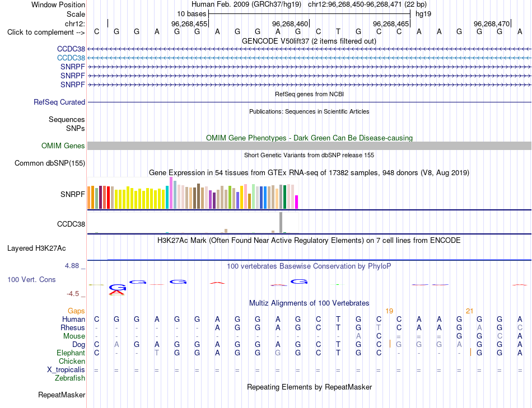This screenshot has height=408, width=532.
Task: Click the 'RefSeq genes from NCBI' title
Action: tap(310, 94)
